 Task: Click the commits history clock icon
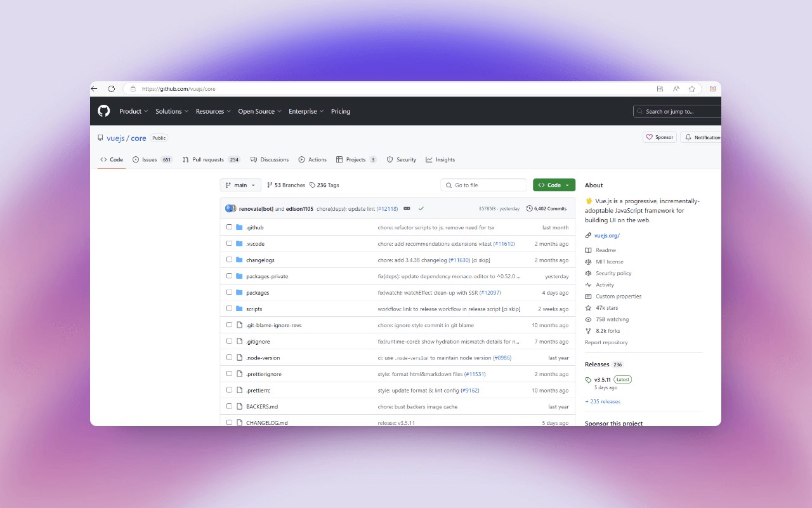click(530, 208)
